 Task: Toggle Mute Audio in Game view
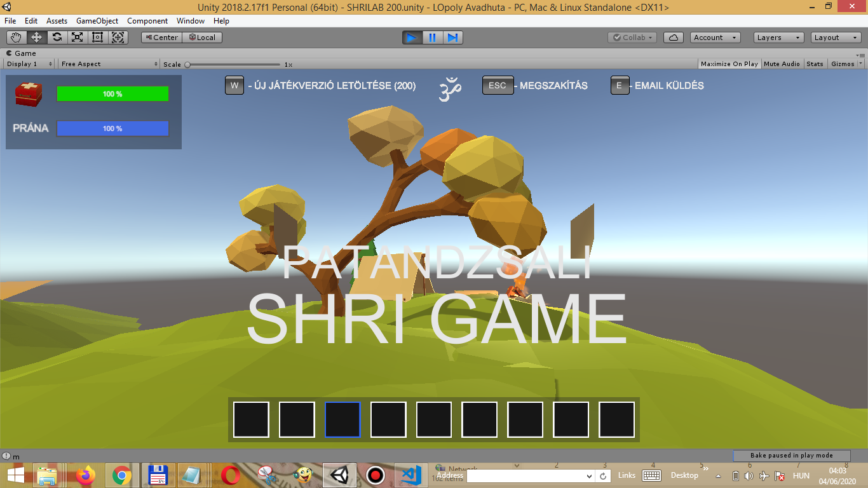point(782,64)
